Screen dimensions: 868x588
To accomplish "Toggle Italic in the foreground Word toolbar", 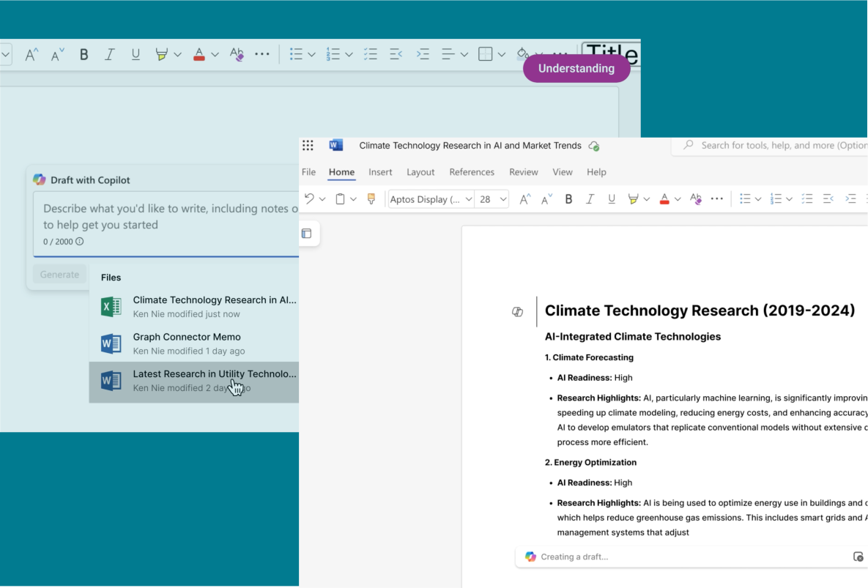I will [x=590, y=199].
